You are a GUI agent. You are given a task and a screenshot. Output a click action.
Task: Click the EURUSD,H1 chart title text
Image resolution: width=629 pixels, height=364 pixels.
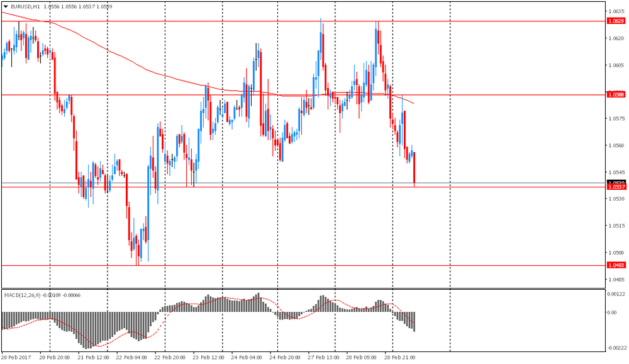click(25, 6)
